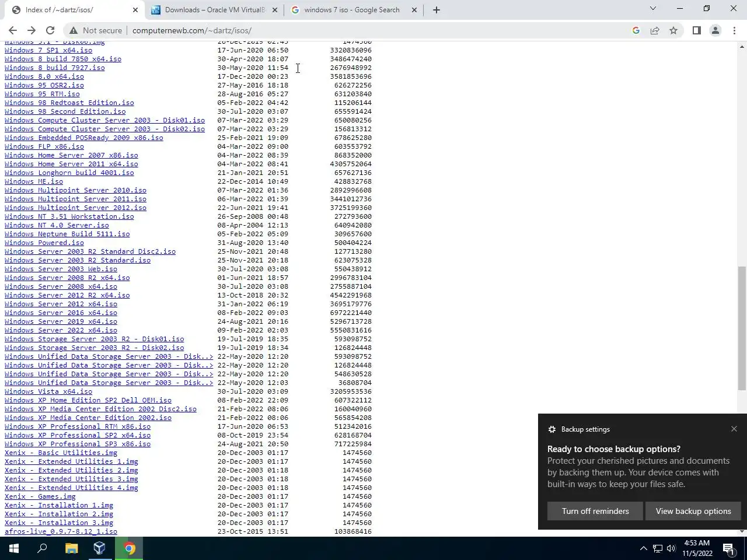
Task: Dismiss the Backup settings notification
Action: [x=734, y=429]
